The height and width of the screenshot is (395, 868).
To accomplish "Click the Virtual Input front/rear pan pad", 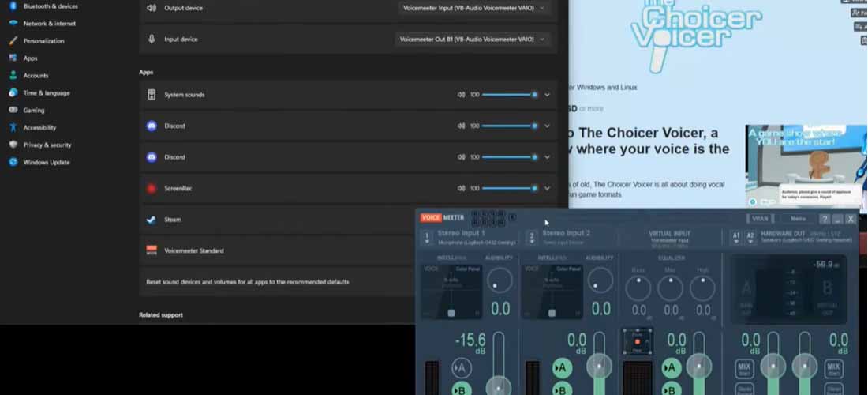I will point(637,342).
